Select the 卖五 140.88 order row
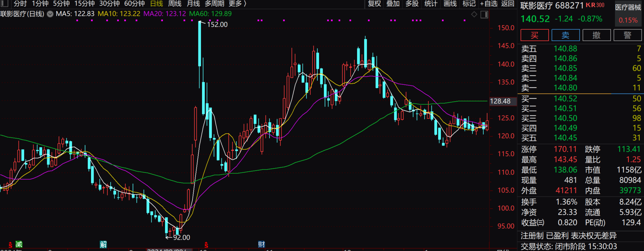The width and height of the screenshot is (644, 251). 581,49
